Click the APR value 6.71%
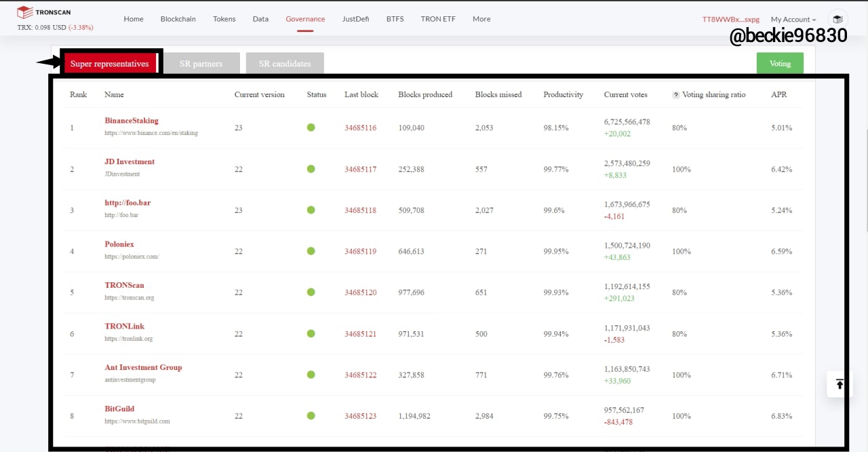 pos(781,375)
